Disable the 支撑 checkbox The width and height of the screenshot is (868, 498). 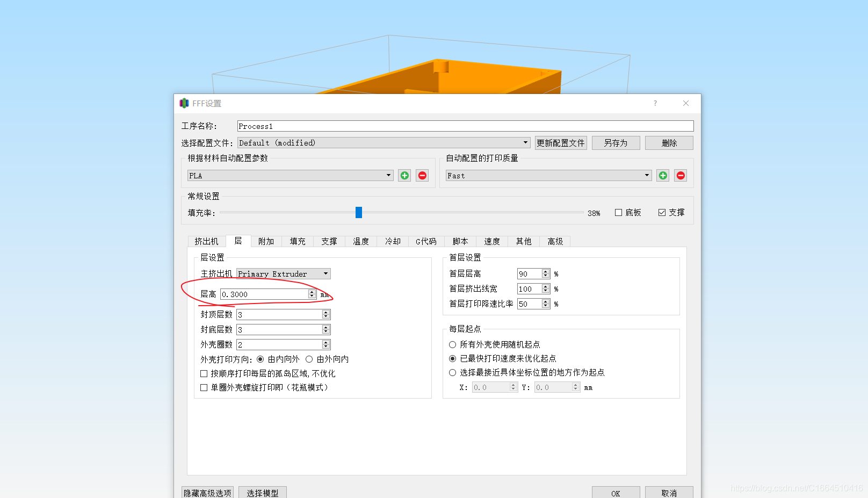pos(662,212)
